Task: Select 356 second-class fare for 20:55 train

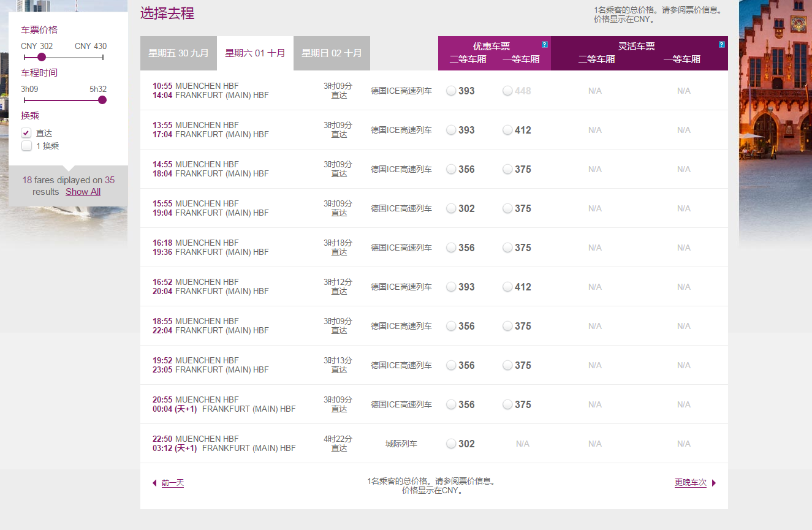Action: (452, 404)
